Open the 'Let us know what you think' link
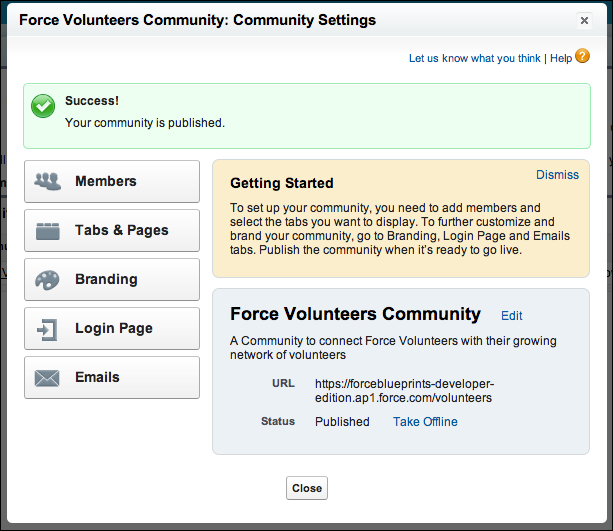This screenshot has width=613, height=531. point(474,59)
